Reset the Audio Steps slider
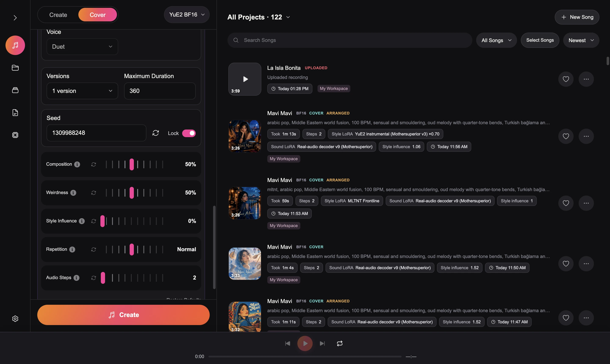The width and height of the screenshot is (610, 364). pos(94,278)
